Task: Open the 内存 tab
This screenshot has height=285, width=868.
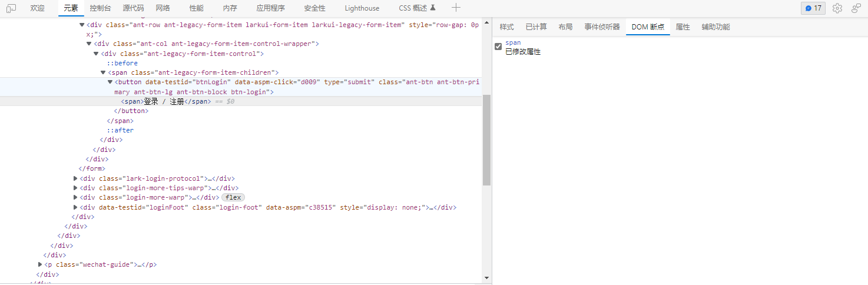Action: pyautogui.click(x=230, y=8)
